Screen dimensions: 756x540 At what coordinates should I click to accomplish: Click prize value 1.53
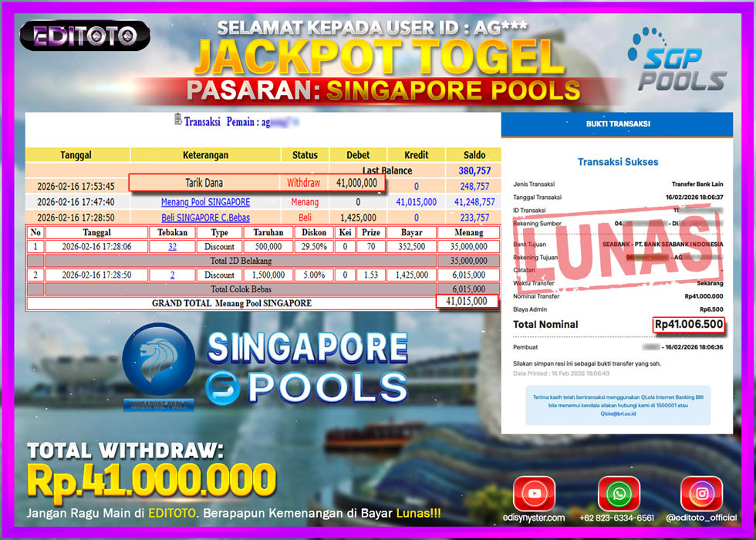click(x=371, y=275)
